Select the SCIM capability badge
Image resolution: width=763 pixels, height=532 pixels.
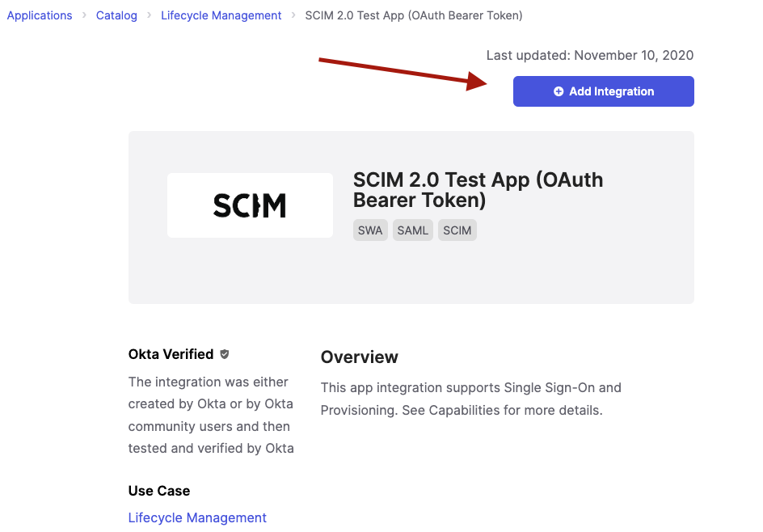click(457, 230)
